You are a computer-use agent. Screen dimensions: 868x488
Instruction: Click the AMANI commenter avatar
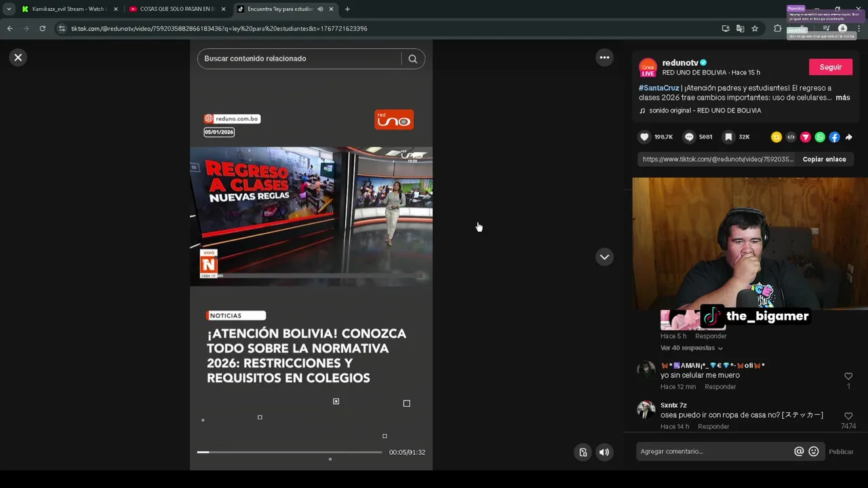click(x=646, y=370)
